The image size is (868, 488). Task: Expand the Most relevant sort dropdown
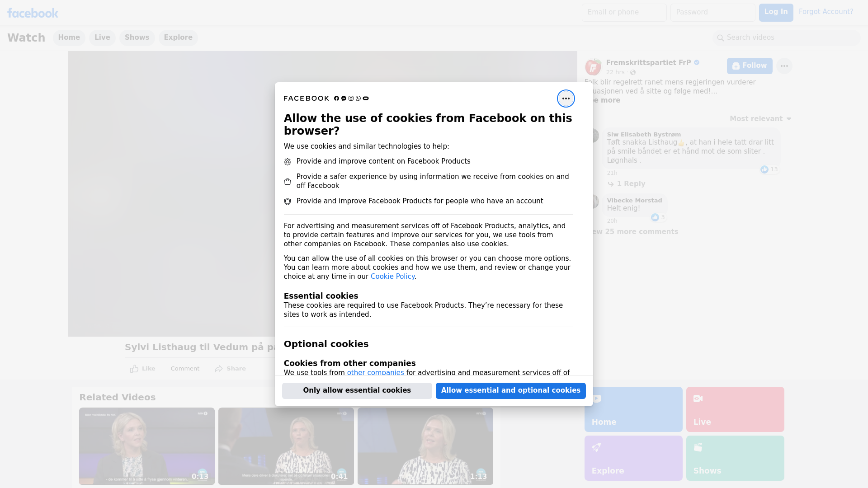click(x=760, y=119)
